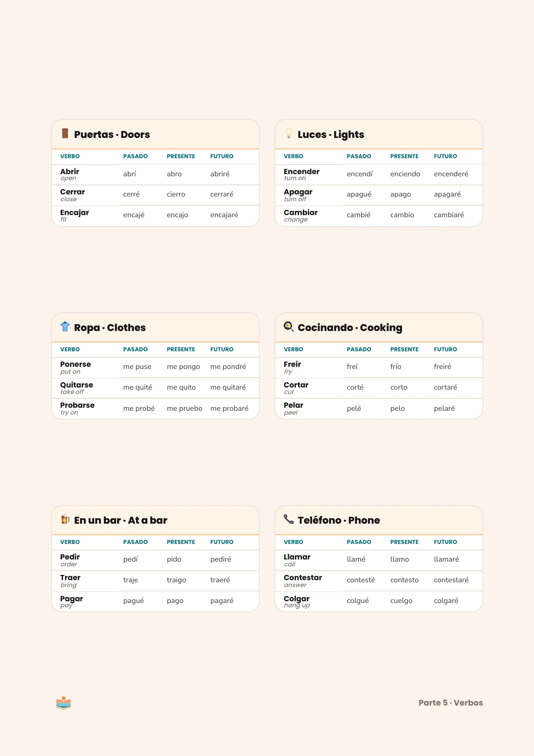This screenshot has height=756, width=534.
Task: Click the PRESENTE header in the Teléfono table
Action: [x=404, y=542]
